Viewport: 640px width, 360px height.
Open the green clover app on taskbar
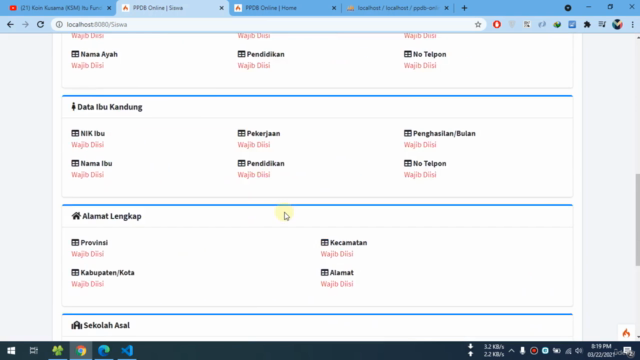58,351
